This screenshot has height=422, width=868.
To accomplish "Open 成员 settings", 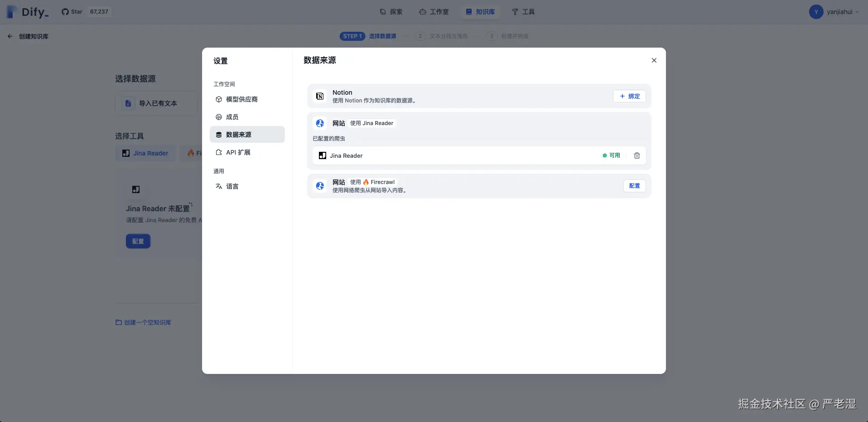I will 247,117.
